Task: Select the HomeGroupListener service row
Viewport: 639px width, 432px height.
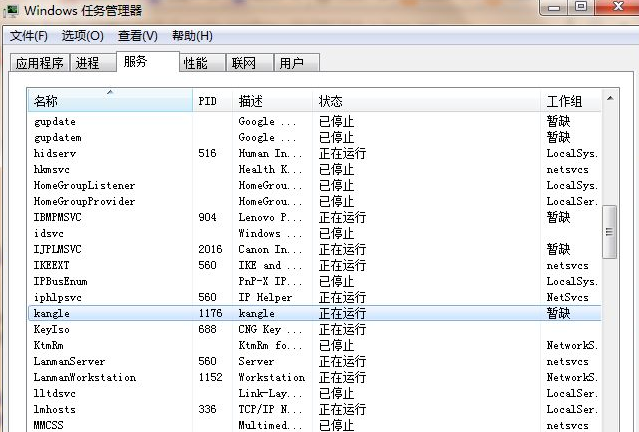Action: pyautogui.click(x=315, y=185)
